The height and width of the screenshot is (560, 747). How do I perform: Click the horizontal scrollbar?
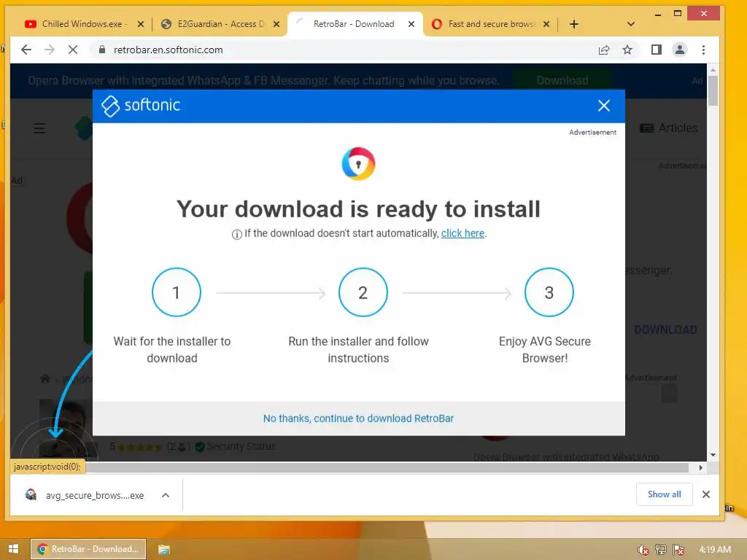(387, 467)
